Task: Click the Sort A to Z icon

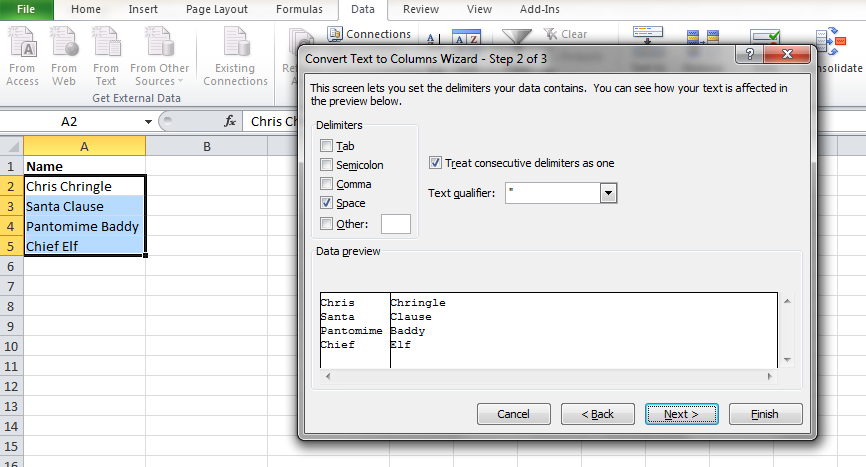Action: [432, 38]
